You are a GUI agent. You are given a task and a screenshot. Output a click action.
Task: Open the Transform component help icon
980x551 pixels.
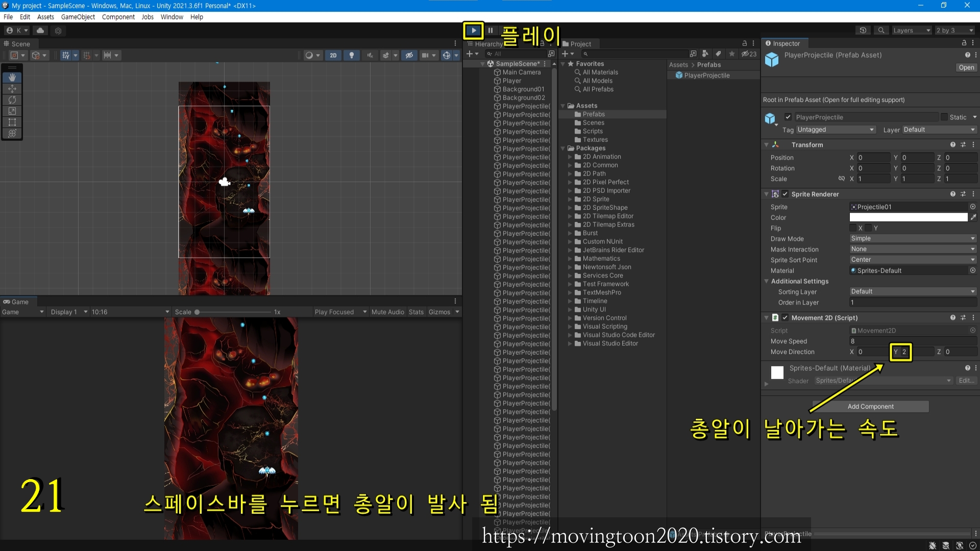952,145
